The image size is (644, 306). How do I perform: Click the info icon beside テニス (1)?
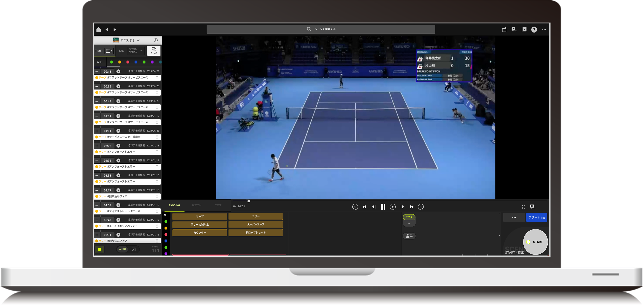pyautogui.click(x=155, y=40)
